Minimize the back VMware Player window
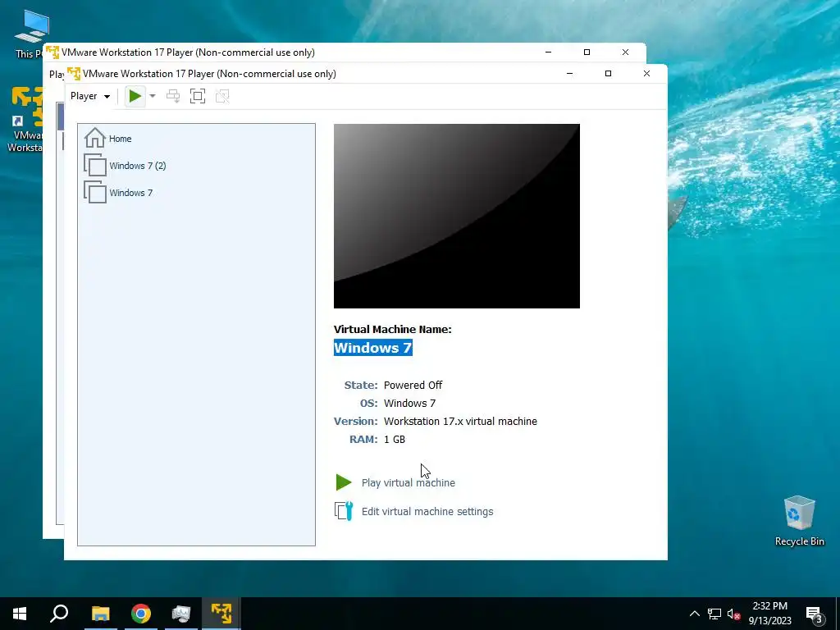The image size is (840, 630). 548,52
